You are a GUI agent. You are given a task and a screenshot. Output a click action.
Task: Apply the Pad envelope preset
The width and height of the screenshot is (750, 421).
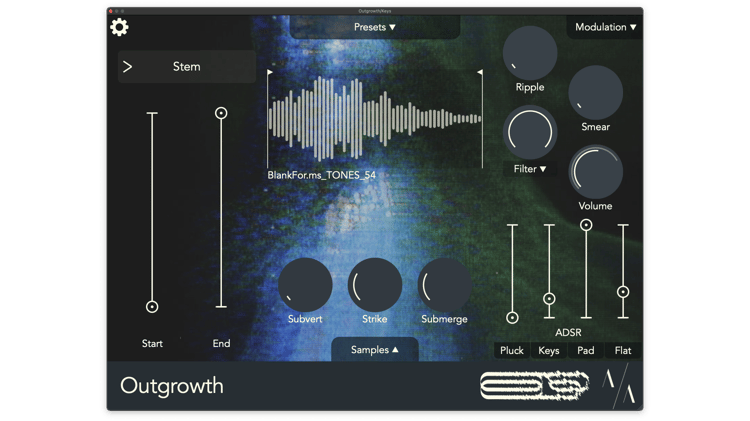click(585, 351)
